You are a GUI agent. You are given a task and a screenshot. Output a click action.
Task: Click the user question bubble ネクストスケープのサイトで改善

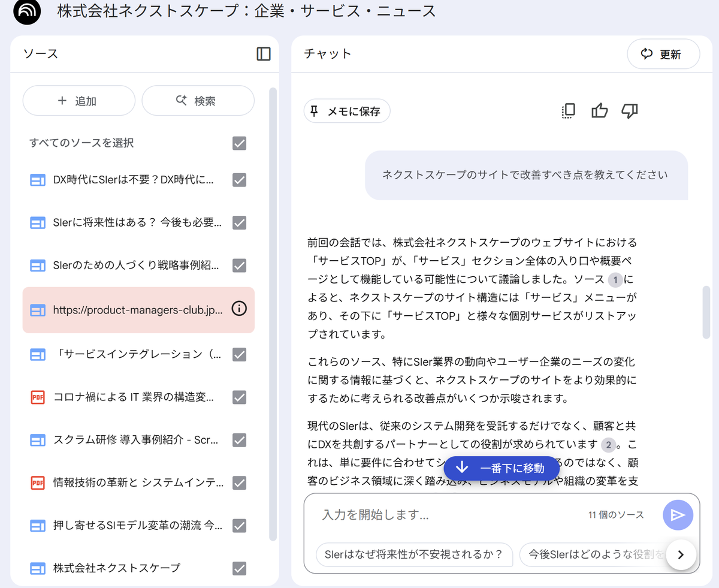point(526,175)
